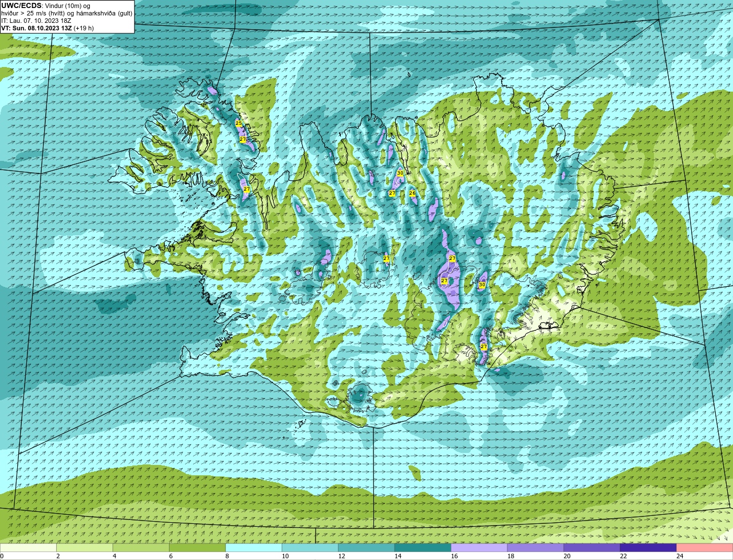Click the scale tick label '6'
This screenshot has height=560, width=733.
click(x=171, y=556)
